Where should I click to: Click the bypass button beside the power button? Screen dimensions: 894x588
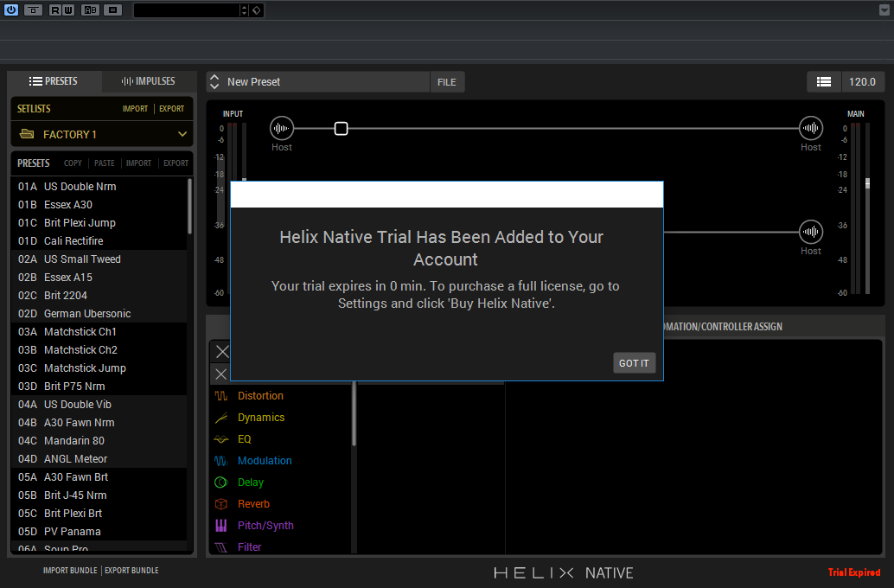click(x=33, y=10)
